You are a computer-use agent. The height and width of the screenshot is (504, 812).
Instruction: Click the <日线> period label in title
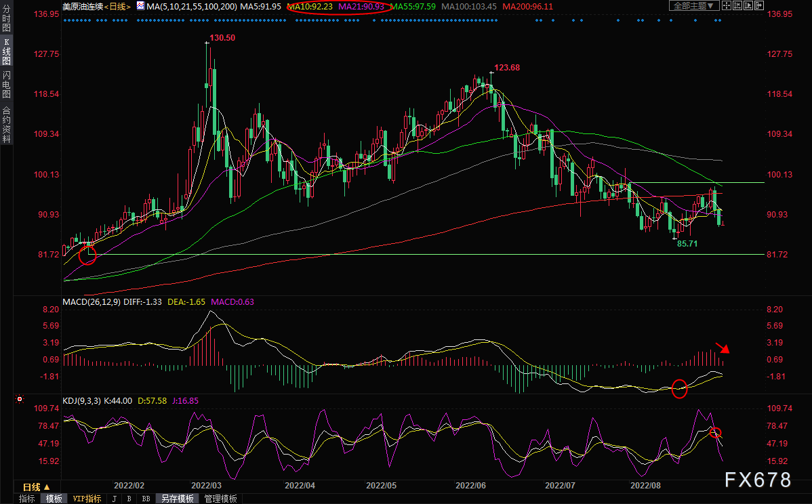(118, 7)
